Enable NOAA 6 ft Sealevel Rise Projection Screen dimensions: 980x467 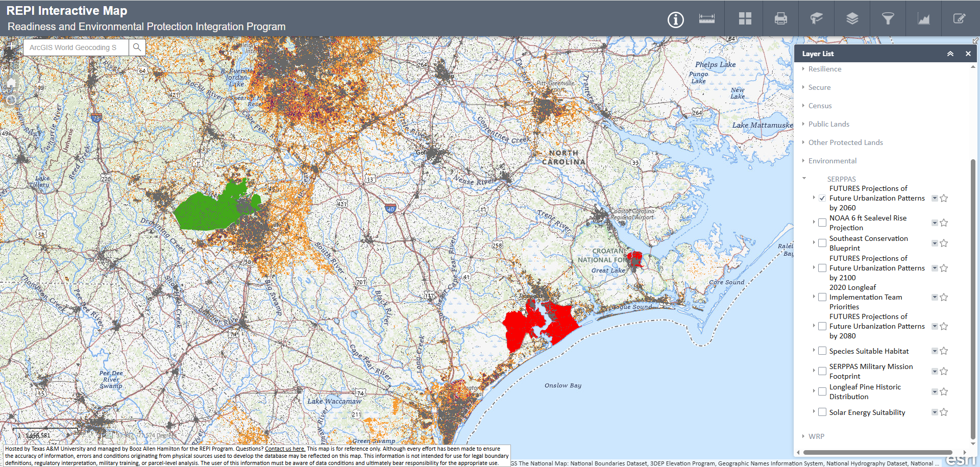[x=822, y=223]
